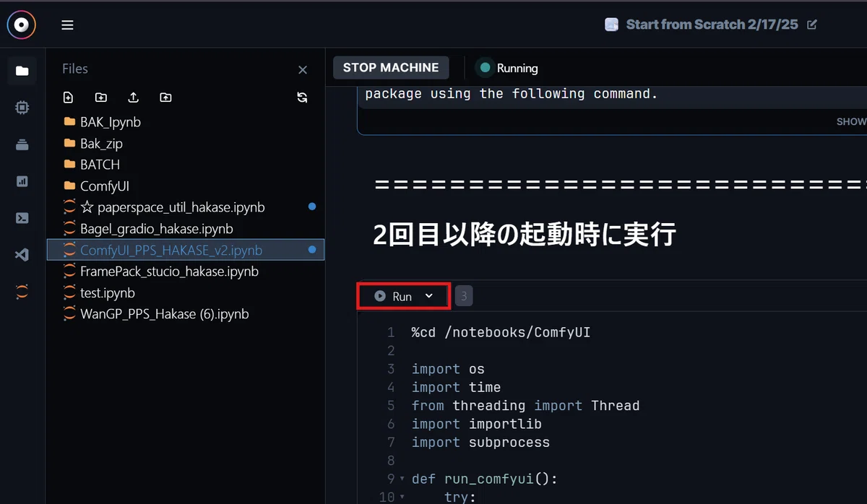Viewport: 867px width, 504px height.
Task: Open FramePack_stucio_hakase.ipynb notebook
Action: (x=186, y=271)
